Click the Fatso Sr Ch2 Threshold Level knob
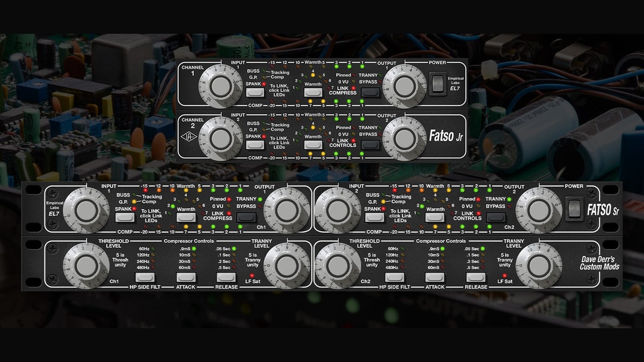Screen dimensions: 644x362 point(337,265)
